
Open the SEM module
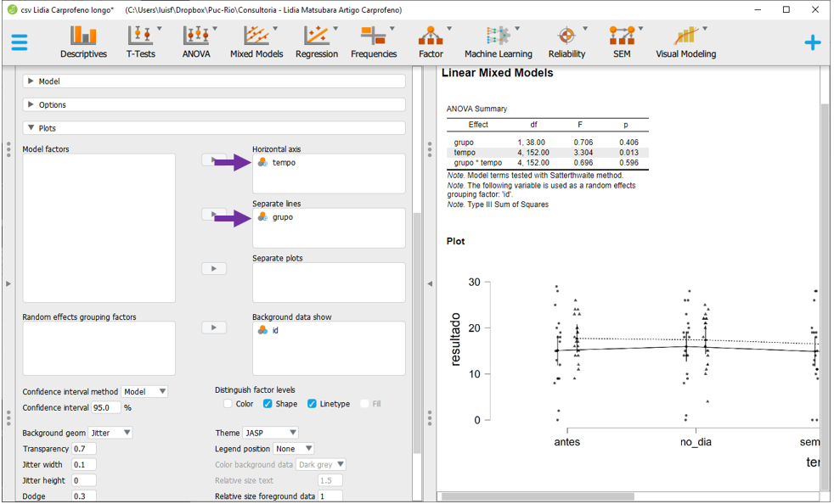(622, 42)
